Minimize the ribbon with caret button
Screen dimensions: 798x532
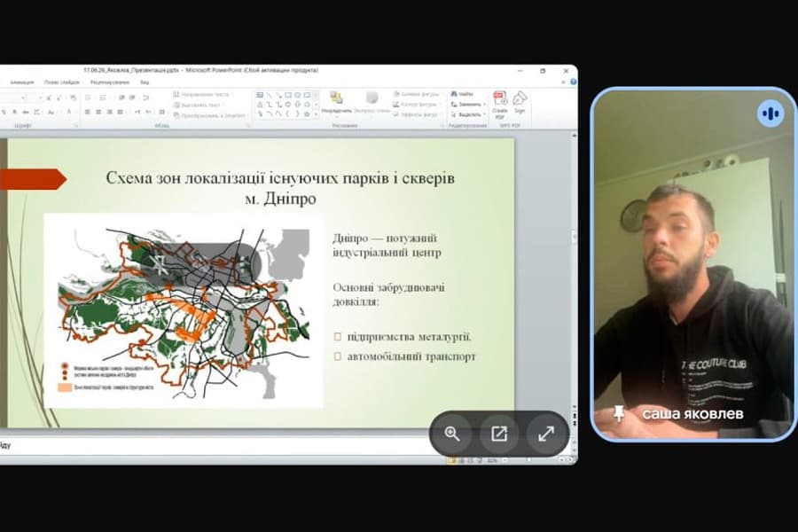(564, 82)
